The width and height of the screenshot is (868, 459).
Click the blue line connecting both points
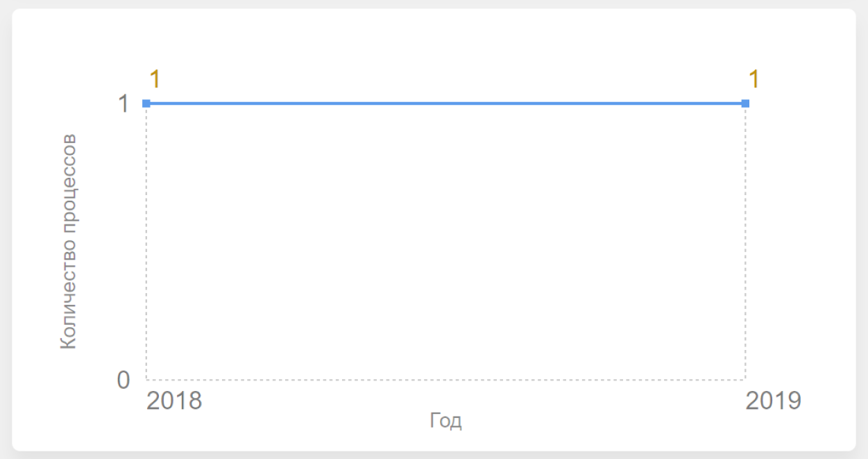point(445,103)
